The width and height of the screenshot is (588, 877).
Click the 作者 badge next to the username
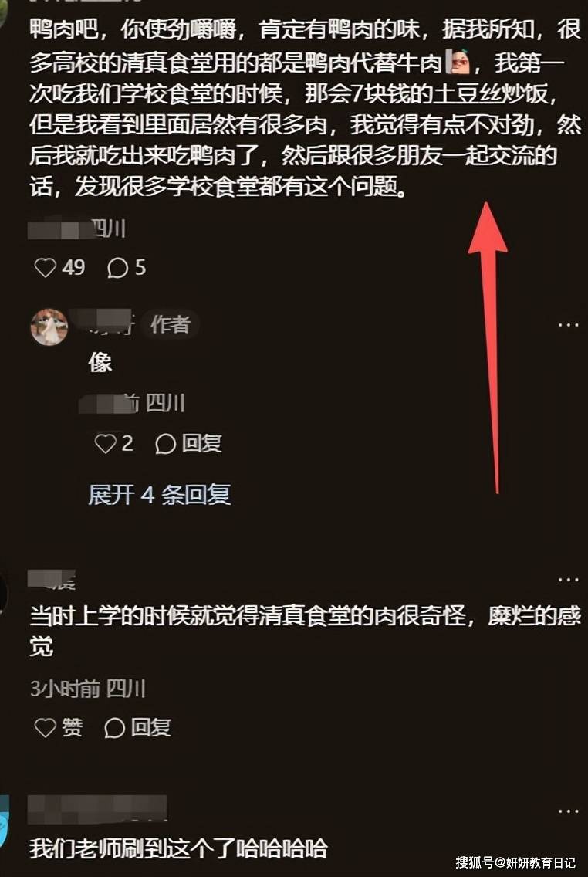(171, 324)
